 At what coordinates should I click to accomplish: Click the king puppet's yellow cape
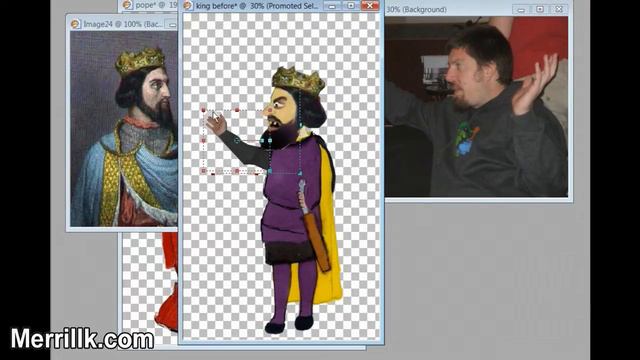[329, 229]
